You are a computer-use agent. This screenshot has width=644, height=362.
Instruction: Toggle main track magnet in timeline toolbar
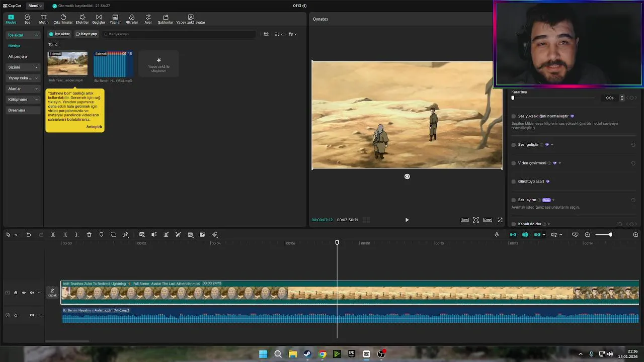(x=513, y=235)
